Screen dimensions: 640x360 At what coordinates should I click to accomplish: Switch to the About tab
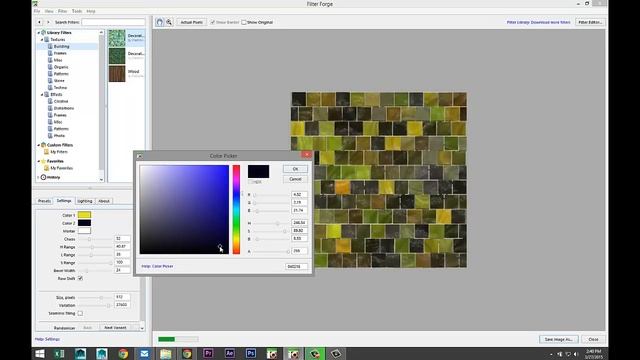(104, 201)
